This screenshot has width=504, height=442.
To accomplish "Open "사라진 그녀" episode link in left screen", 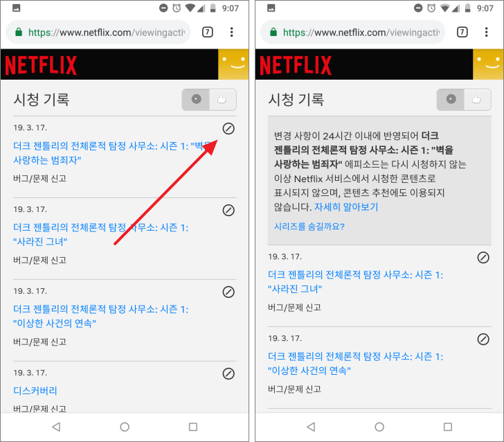I will pyautogui.click(x=100, y=235).
